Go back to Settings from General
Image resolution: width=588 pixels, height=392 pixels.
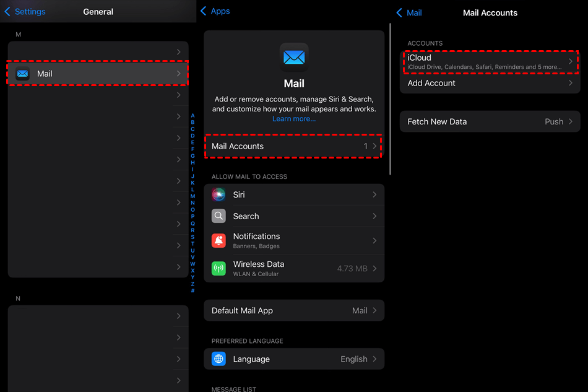[25, 12]
